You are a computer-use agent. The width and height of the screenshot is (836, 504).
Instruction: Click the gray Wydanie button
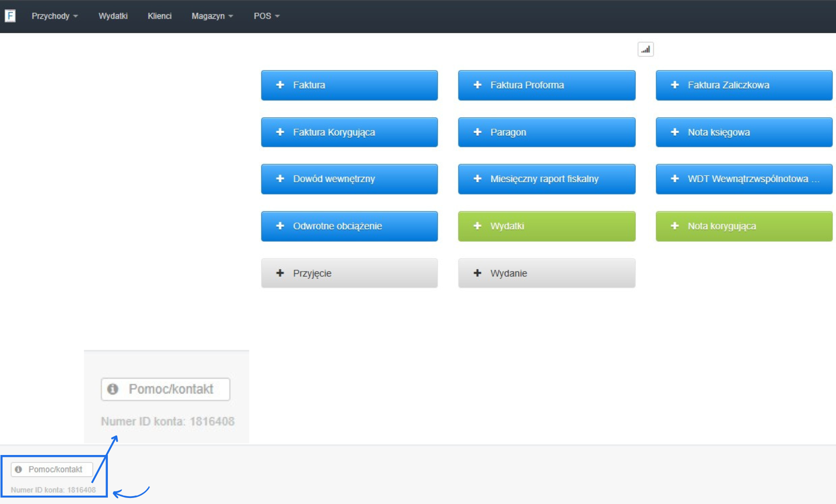coord(546,273)
